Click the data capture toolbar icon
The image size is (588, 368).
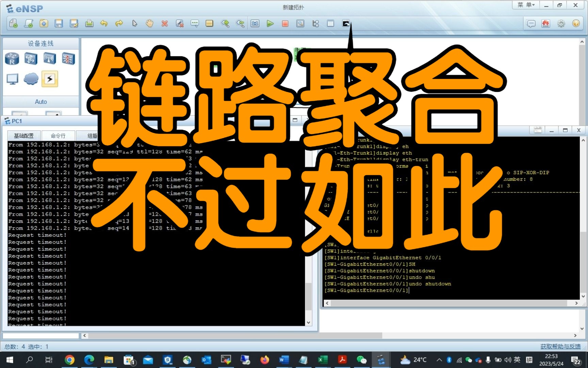point(300,24)
